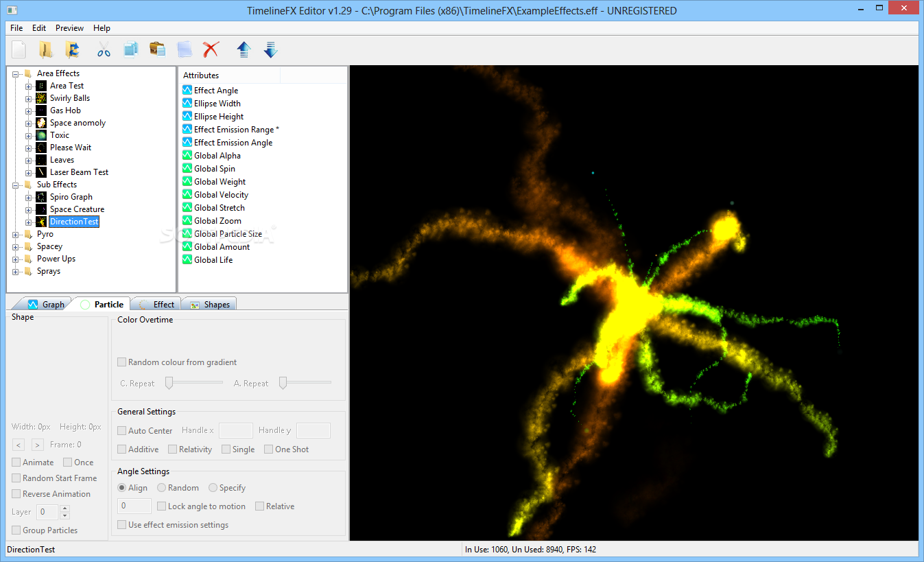
Task: Expand the Spacey folder
Action: point(16,246)
